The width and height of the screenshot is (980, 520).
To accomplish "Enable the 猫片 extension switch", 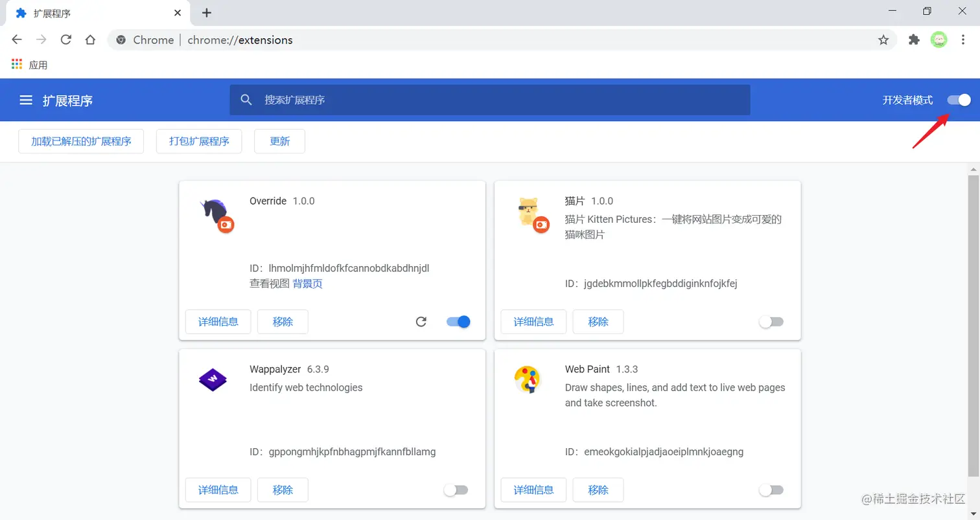I will tap(771, 322).
